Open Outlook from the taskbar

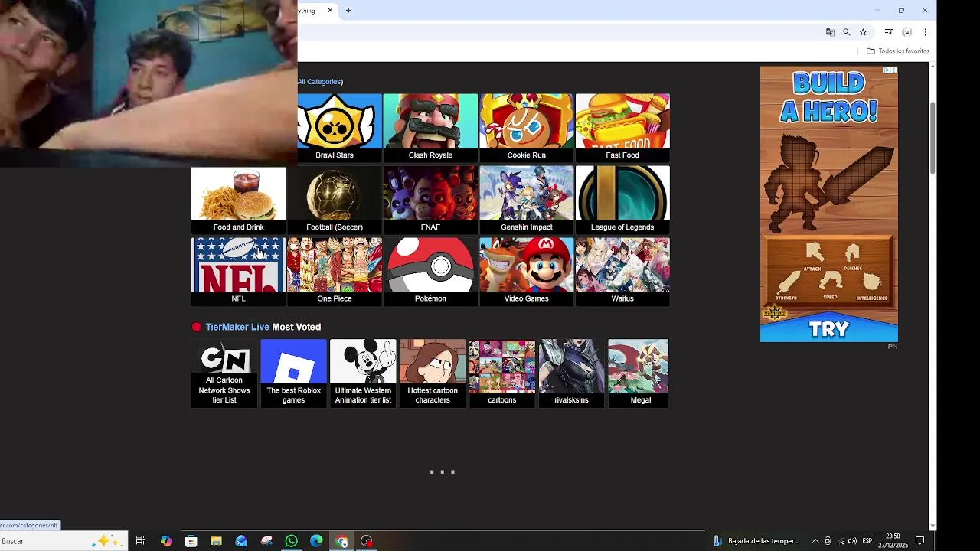point(241,541)
